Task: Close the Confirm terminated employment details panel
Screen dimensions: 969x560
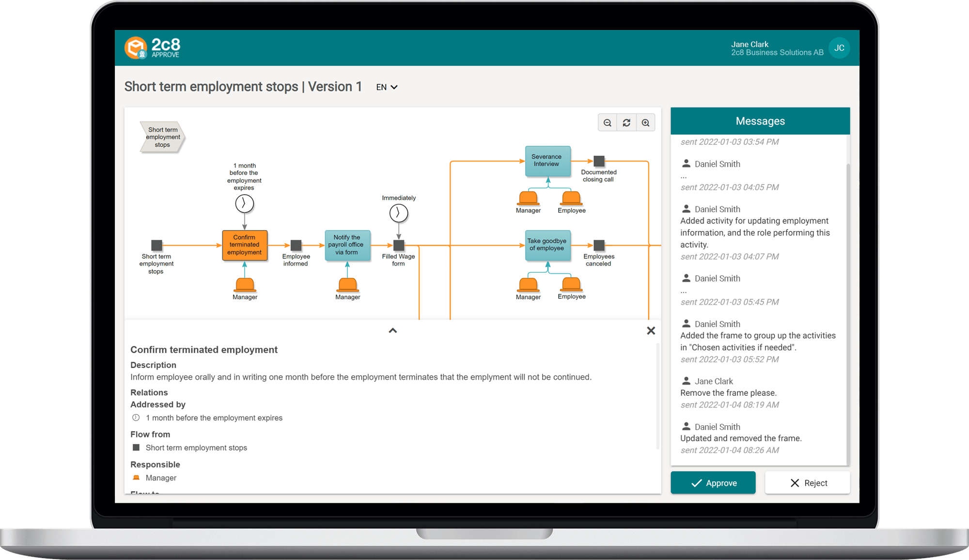Action: [651, 330]
